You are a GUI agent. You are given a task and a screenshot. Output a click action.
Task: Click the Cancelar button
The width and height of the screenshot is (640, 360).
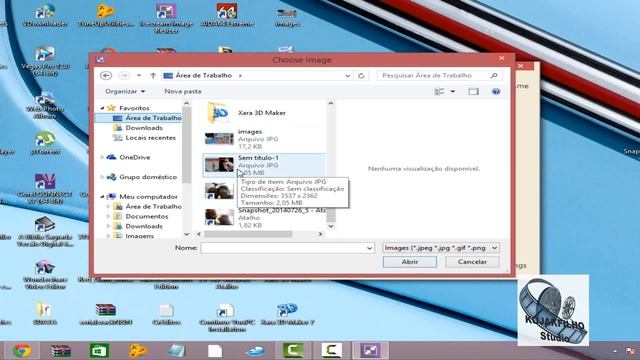pyautogui.click(x=472, y=262)
